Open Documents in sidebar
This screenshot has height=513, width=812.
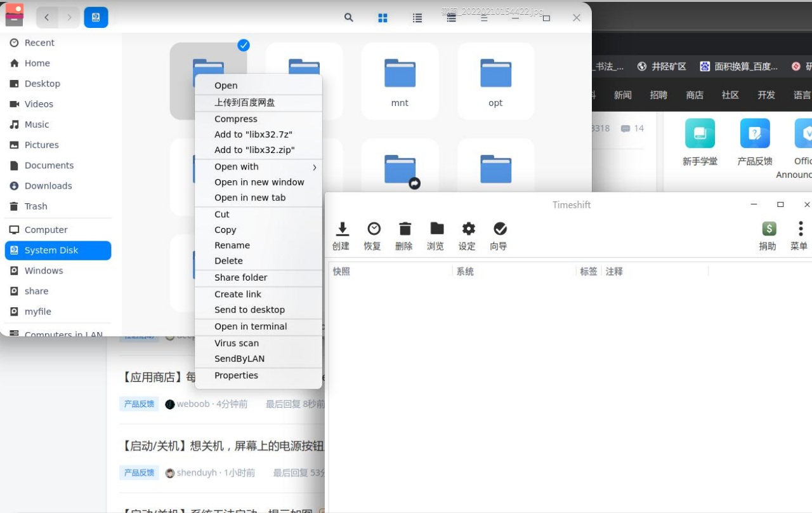click(x=58, y=165)
